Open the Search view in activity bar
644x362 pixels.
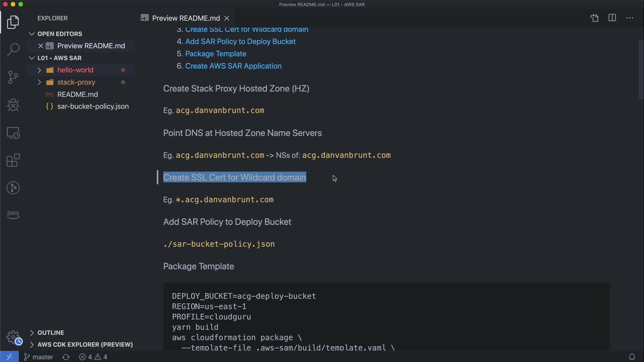pyautogui.click(x=13, y=50)
